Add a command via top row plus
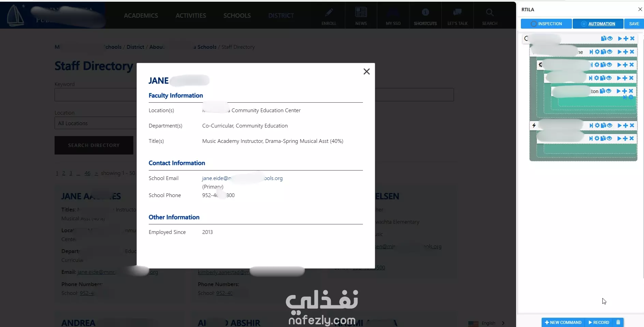 (x=626, y=39)
